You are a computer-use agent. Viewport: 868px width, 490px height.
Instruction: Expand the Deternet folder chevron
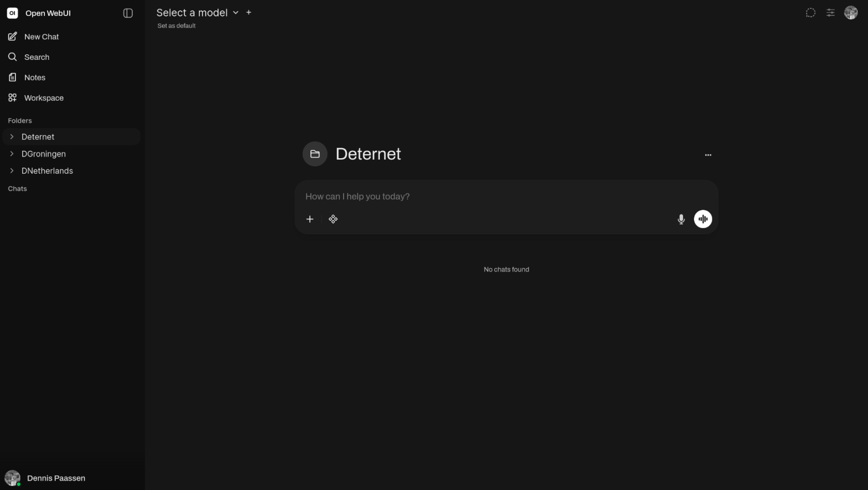pos(12,137)
